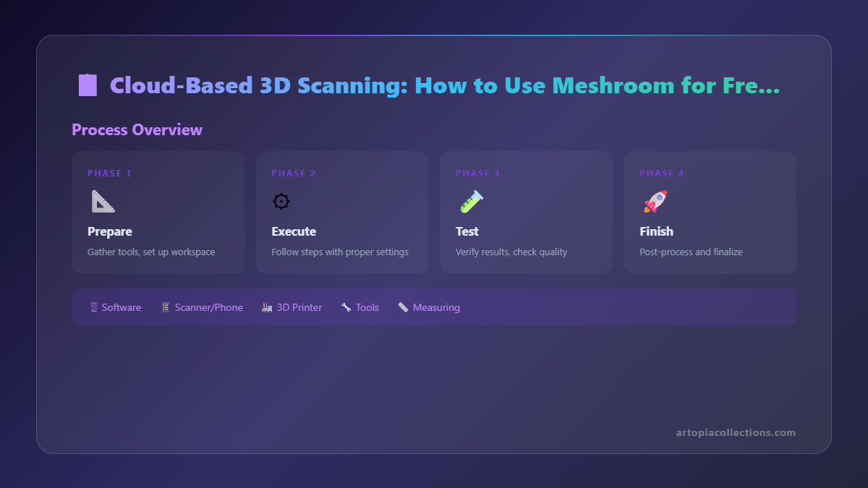Click the PHASE 1 label

[110, 174]
